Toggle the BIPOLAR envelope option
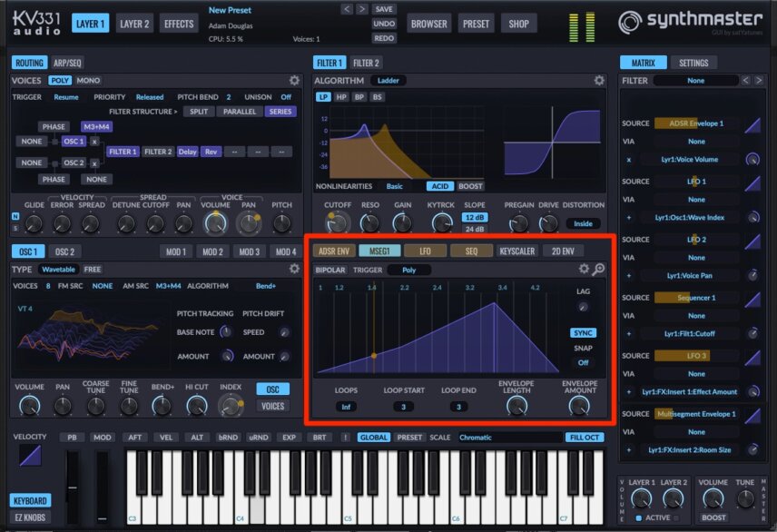The width and height of the screenshot is (777, 532). pyautogui.click(x=330, y=270)
